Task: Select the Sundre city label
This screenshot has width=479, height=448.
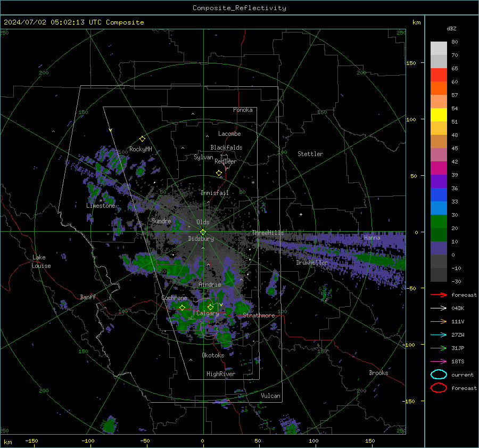Action: pyautogui.click(x=161, y=221)
